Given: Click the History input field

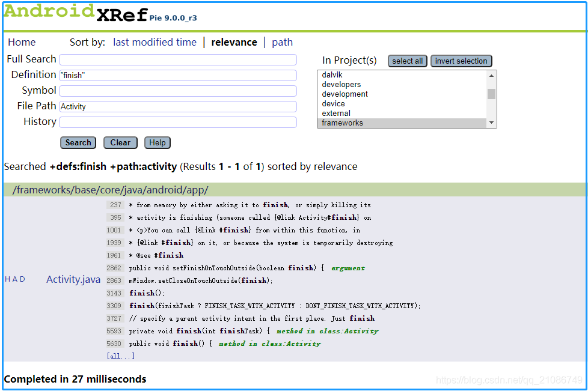Looking at the screenshot, I should point(178,122).
